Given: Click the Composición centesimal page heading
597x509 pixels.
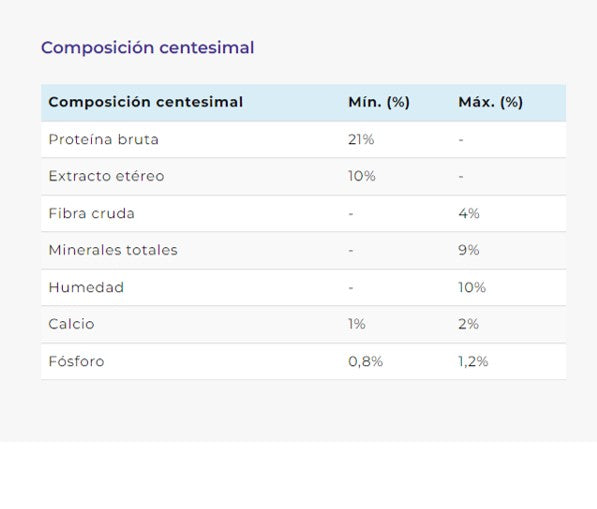Looking at the screenshot, I should pos(147,48).
